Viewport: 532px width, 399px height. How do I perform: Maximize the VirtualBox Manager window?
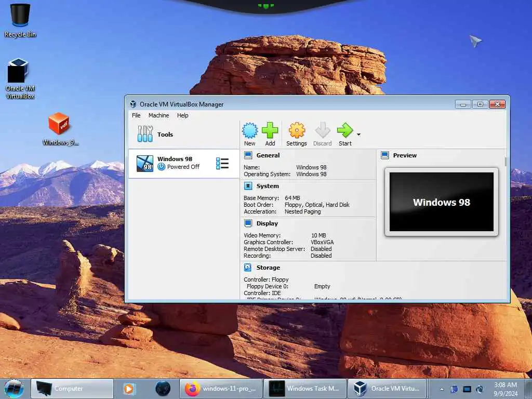(x=480, y=104)
